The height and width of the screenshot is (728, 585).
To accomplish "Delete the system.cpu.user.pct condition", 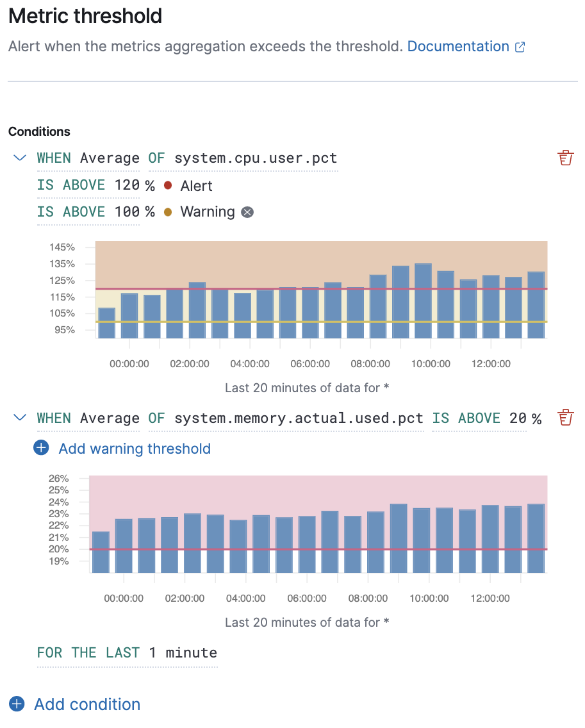I will 566,158.
